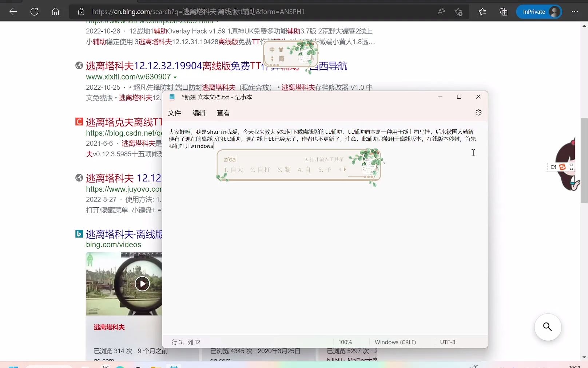The height and width of the screenshot is (368, 588).
Task: View site information lock icon
Action: coord(81,12)
